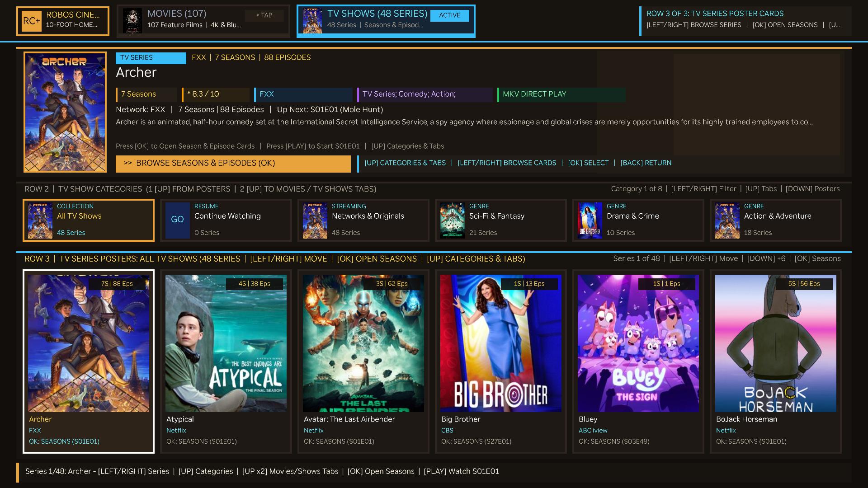868x488 pixels.
Task: Click the Big Brother title text
Action: coord(461,419)
